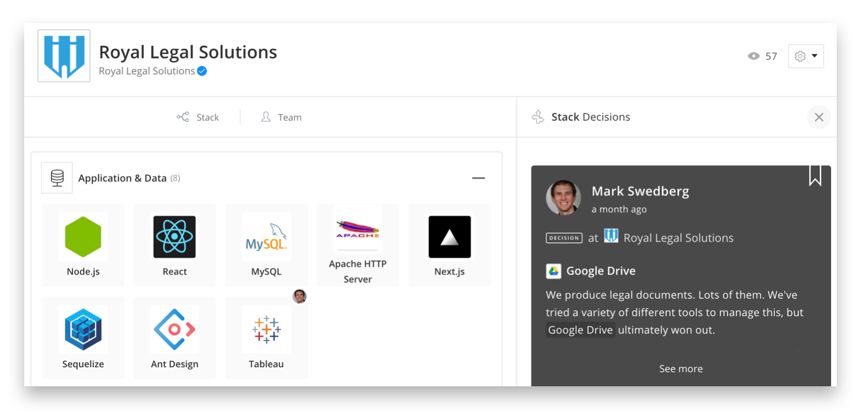
Task: Open the React tool card
Action: (174, 245)
